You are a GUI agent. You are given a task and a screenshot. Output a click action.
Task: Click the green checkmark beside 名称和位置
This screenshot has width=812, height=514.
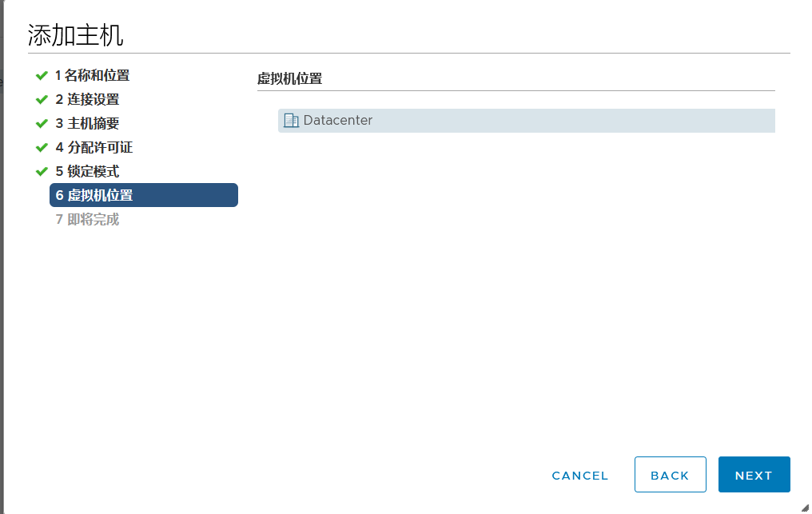tap(42, 76)
